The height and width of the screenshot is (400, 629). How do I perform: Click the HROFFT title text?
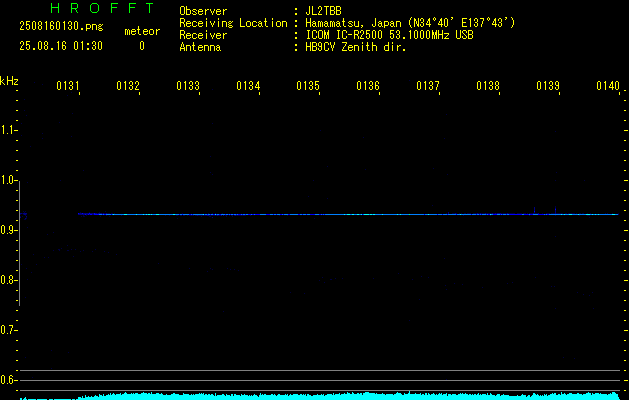102,8
